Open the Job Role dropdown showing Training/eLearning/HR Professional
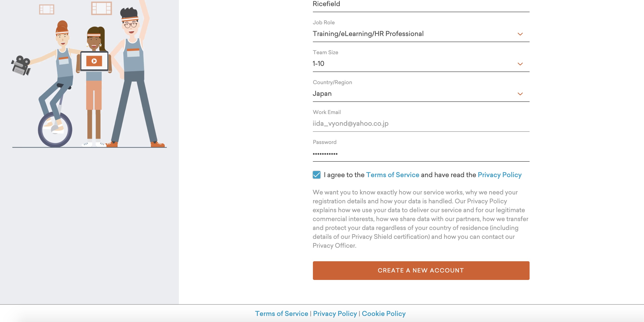Screen dimensions: 644x322 421,34
